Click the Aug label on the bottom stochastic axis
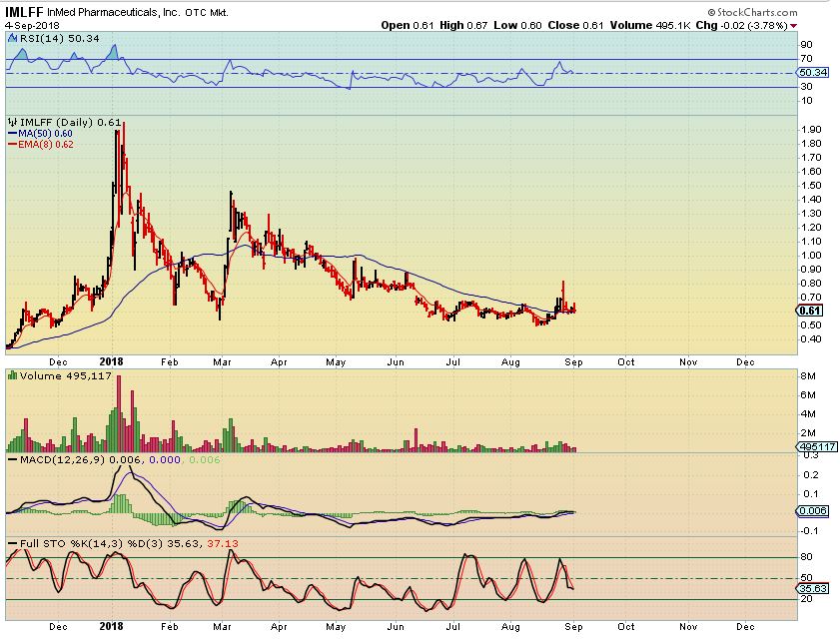This screenshot has width=840, height=639. click(x=510, y=626)
